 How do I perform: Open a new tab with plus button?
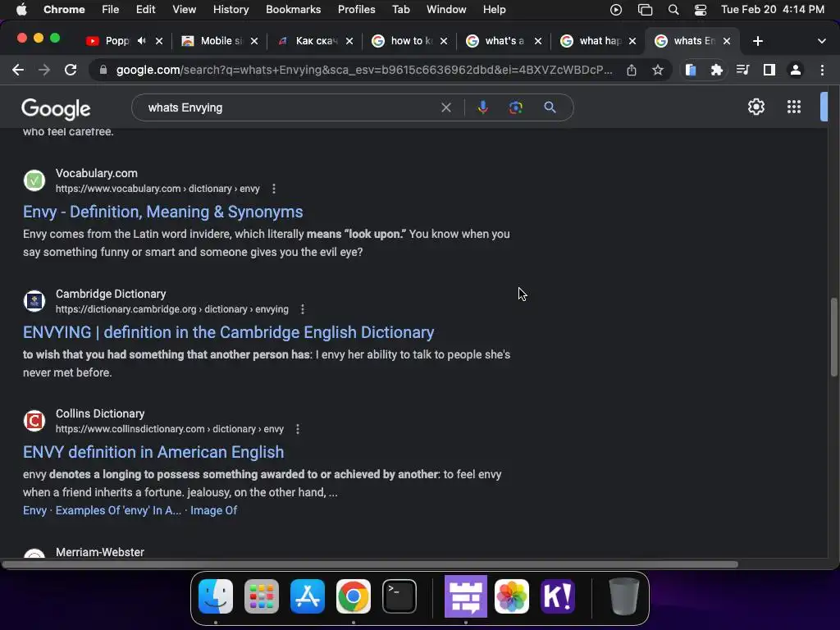[x=757, y=41]
